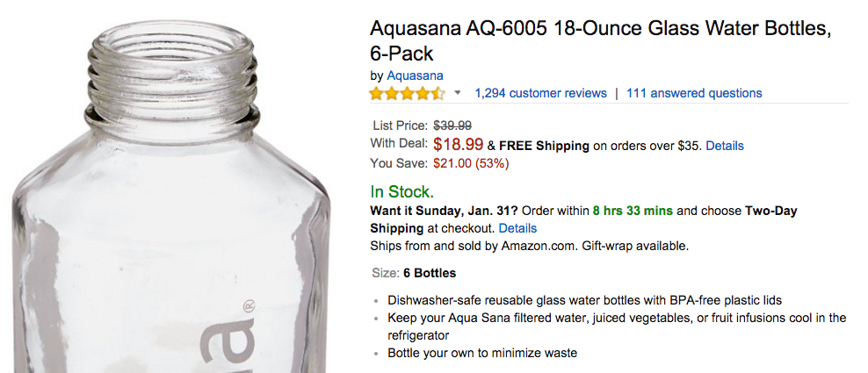Visit the Aquasana brand link

tap(415, 75)
